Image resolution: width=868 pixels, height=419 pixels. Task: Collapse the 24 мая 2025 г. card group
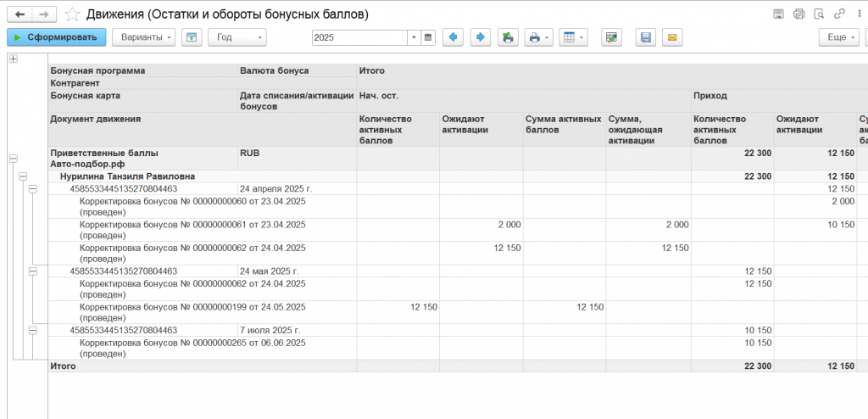33,271
